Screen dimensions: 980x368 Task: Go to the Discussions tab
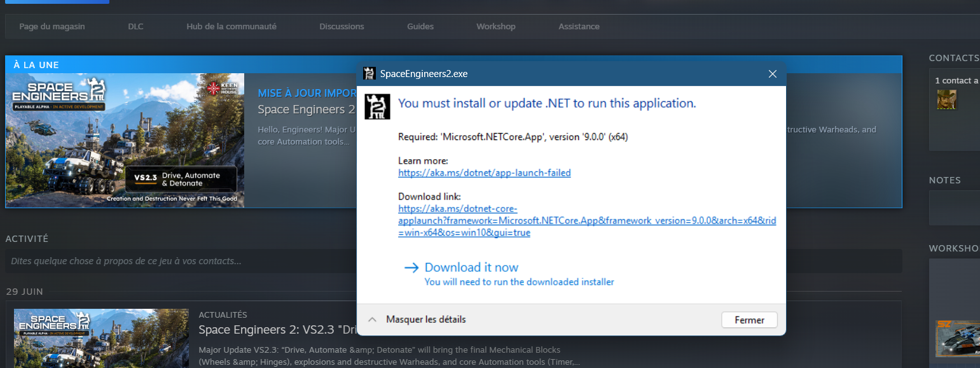pyautogui.click(x=342, y=26)
